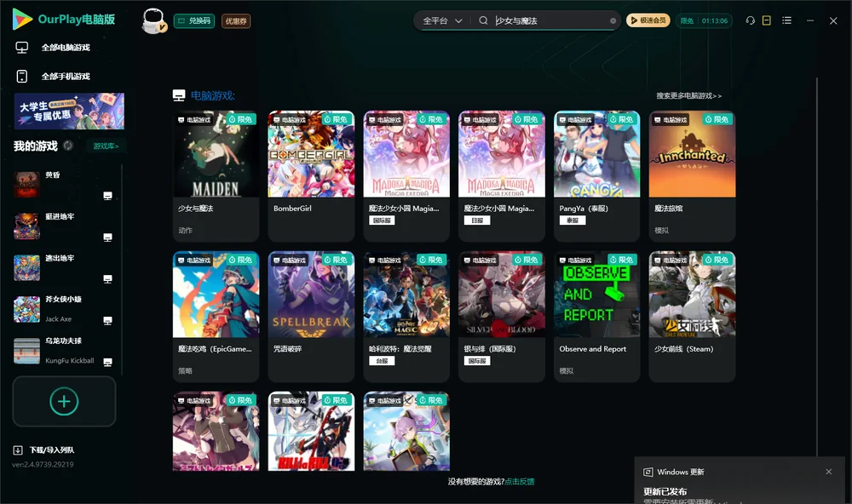The width and height of the screenshot is (852, 504).
Task: Click the 限免 badge on BomberGirl card
Action: tap(337, 119)
